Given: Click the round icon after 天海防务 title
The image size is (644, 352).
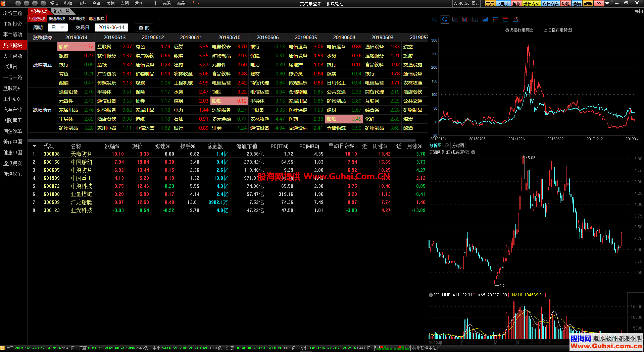Looking at the screenshot, I should pos(473,152).
